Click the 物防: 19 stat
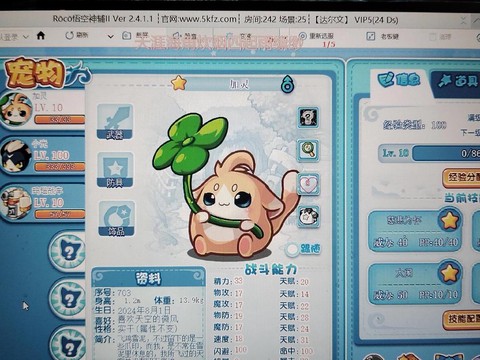Viewport: 480px width, 360px height. click(x=228, y=315)
